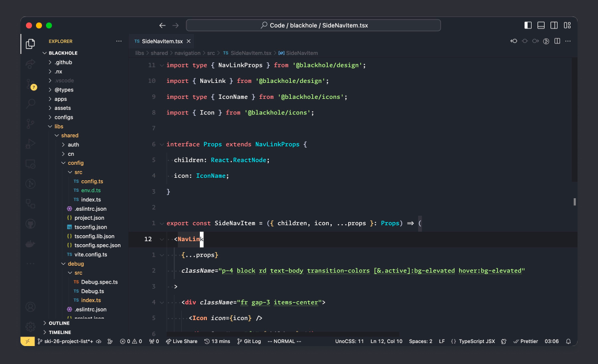Click the SideNavItem symbol breadcrumb
This screenshot has width=598, height=364.
click(x=298, y=53)
